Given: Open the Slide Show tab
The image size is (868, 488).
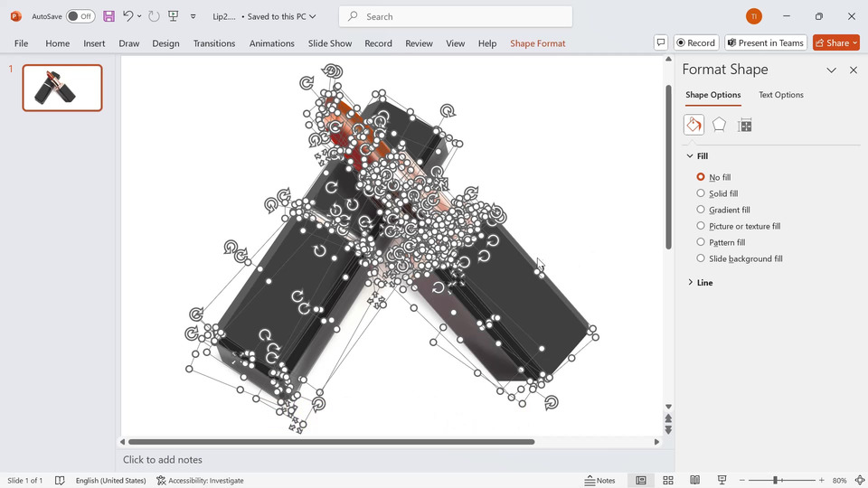Looking at the screenshot, I should pyautogui.click(x=330, y=43).
